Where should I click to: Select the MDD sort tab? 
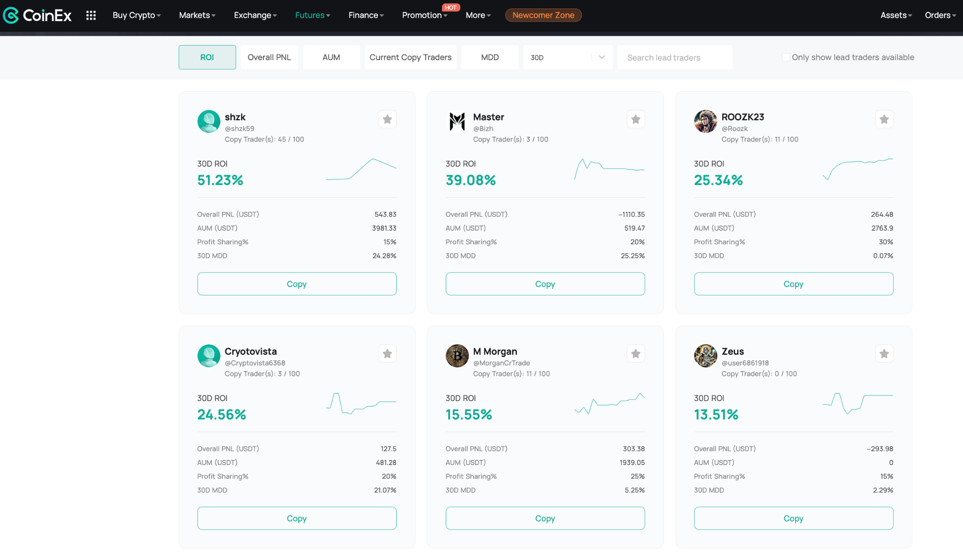coord(489,57)
